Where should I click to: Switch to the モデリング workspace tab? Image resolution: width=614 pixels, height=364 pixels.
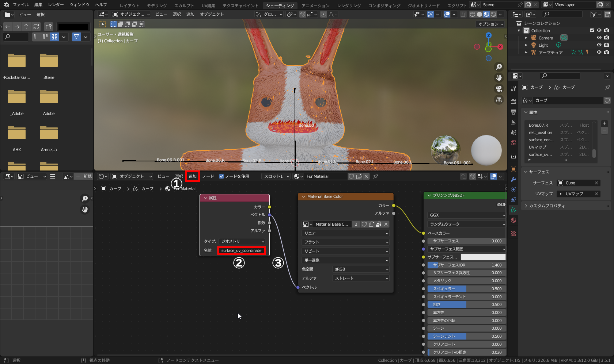pyautogui.click(x=157, y=5)
